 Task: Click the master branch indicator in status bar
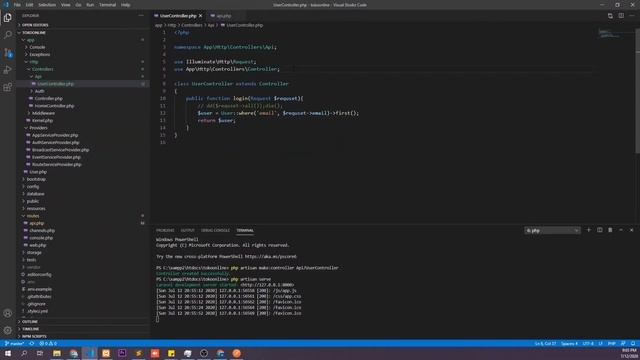[15, 344]
